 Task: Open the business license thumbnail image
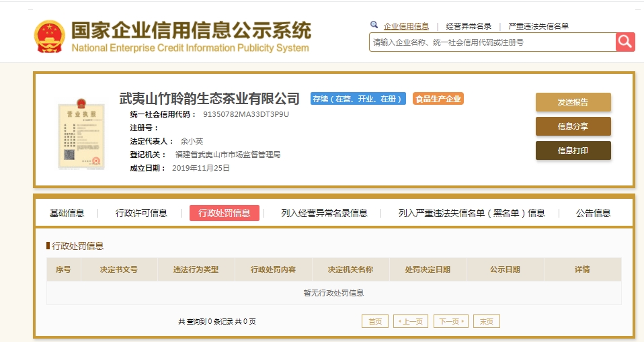click(x=81, y=134)
